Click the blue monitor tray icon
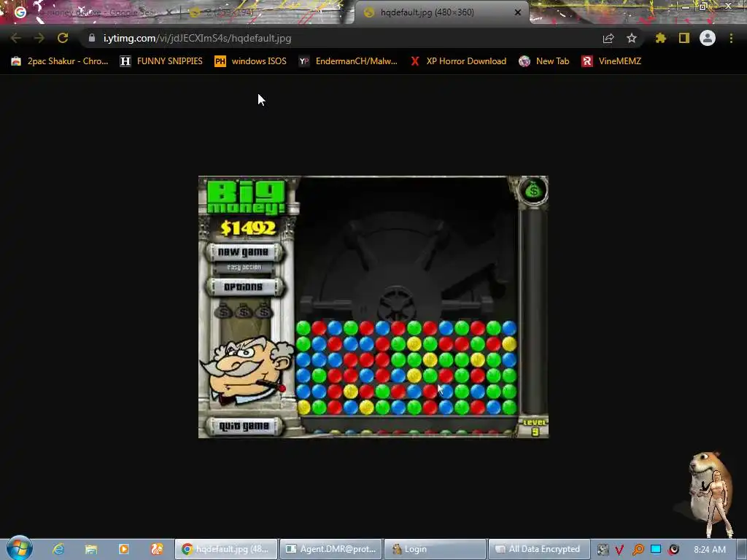Viewport: 747px width, 560px height. tap(656, 550)
